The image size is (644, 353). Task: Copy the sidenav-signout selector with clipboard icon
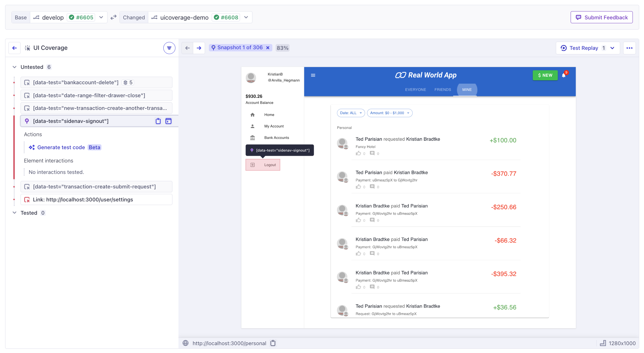tap(158, 121)
